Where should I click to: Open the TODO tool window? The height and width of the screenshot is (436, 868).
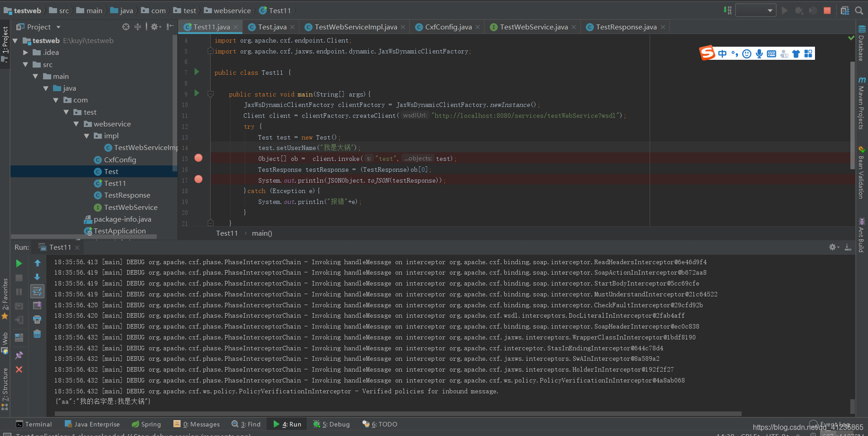point(380,424)
